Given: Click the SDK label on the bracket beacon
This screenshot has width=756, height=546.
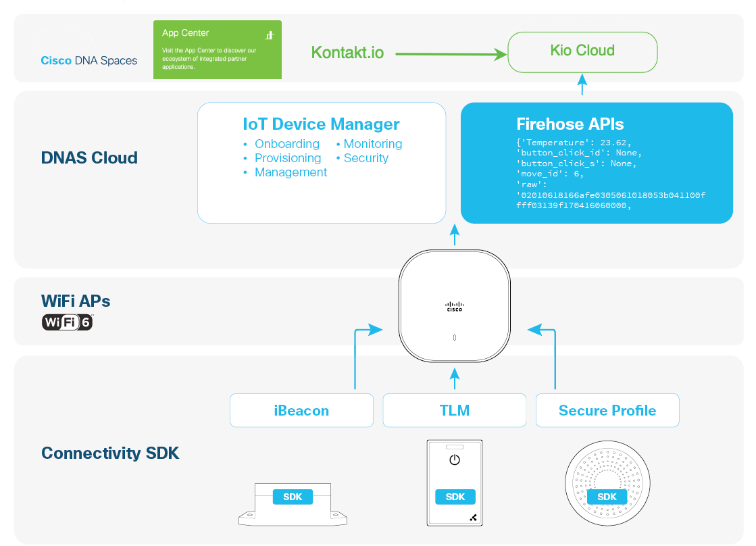Looking at the screenshot, I should (x=293, y=497).
